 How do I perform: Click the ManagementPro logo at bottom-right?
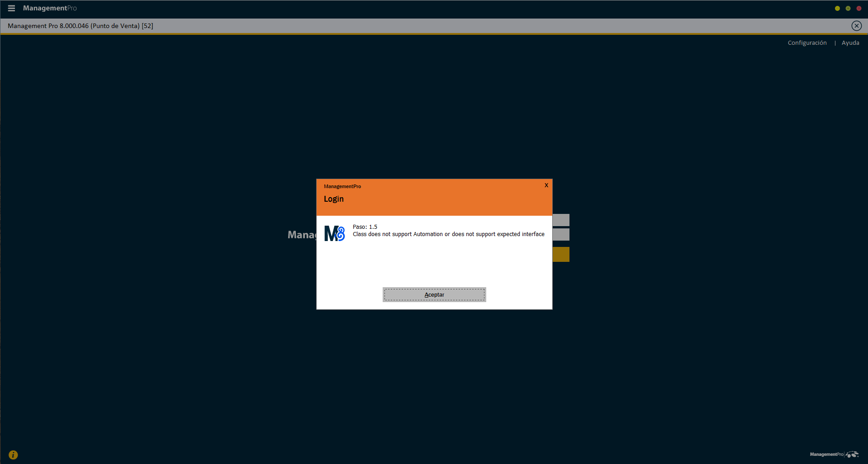tap(834, 455)
